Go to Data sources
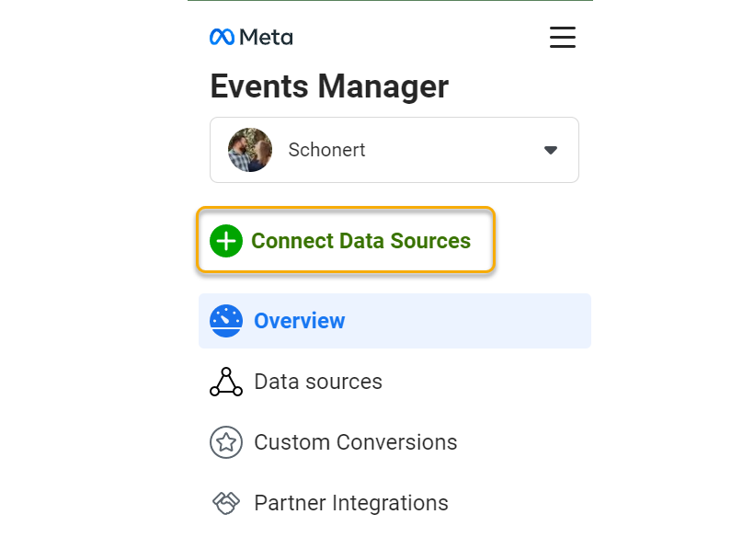 318,382
